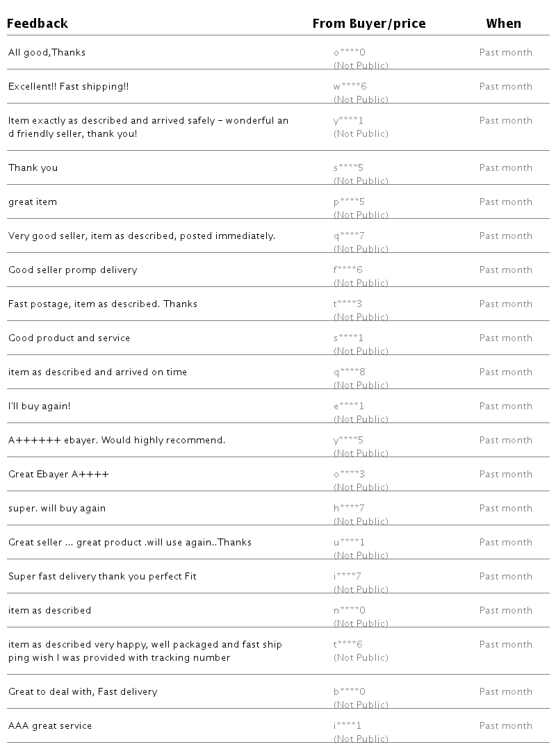
Task: Select buyer e****1 entry
Action: (348, 406)
